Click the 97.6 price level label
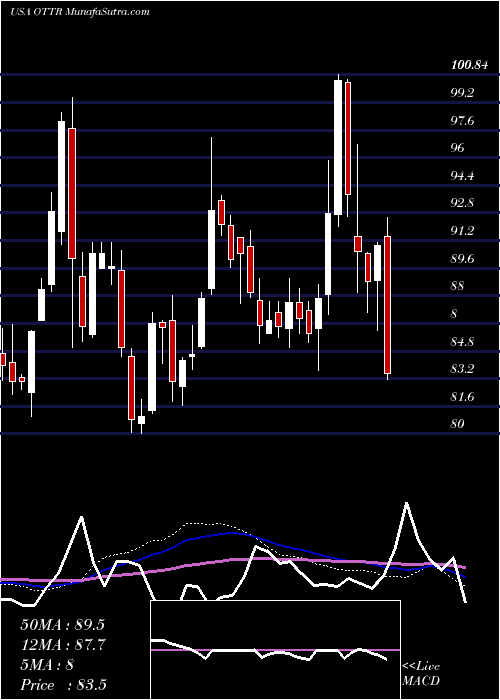 pyautogui.click(x=462, y=121)
